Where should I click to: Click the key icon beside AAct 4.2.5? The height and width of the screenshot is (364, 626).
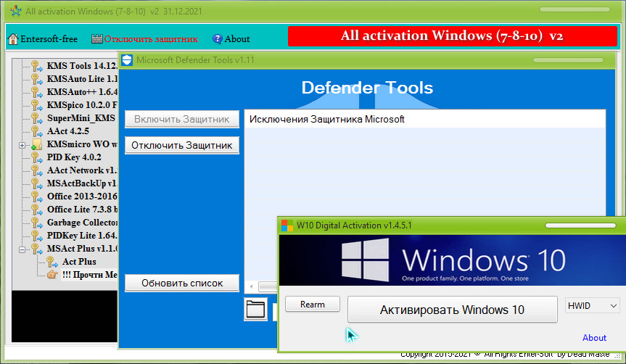[x=36, y=131]
